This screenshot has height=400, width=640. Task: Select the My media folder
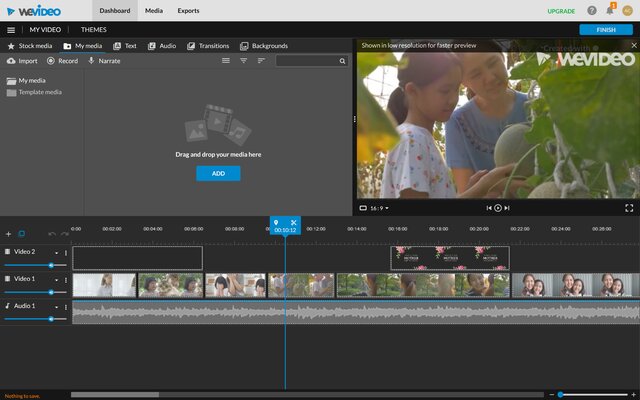26,81
